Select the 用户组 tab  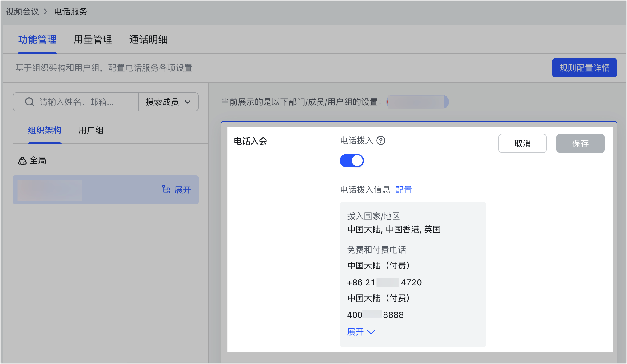click(91, 130)
